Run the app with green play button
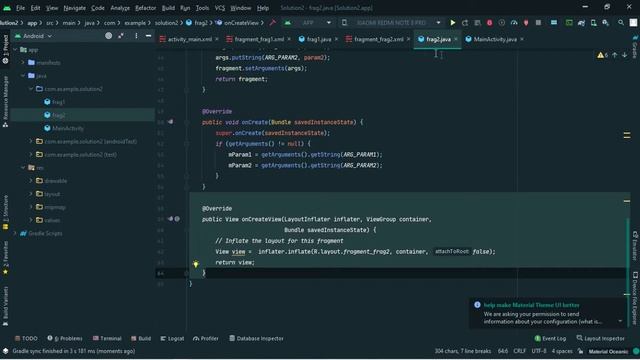 pos(452,23)
